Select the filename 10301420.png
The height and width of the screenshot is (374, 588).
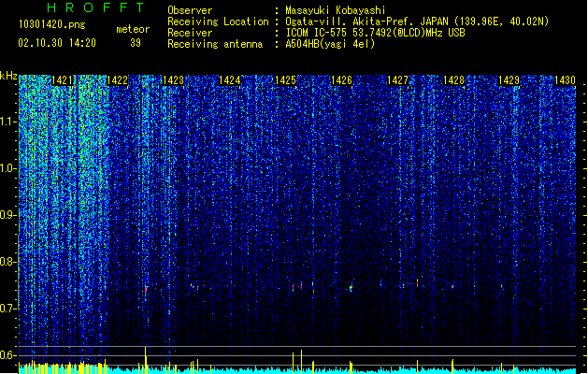coord(51,24)
